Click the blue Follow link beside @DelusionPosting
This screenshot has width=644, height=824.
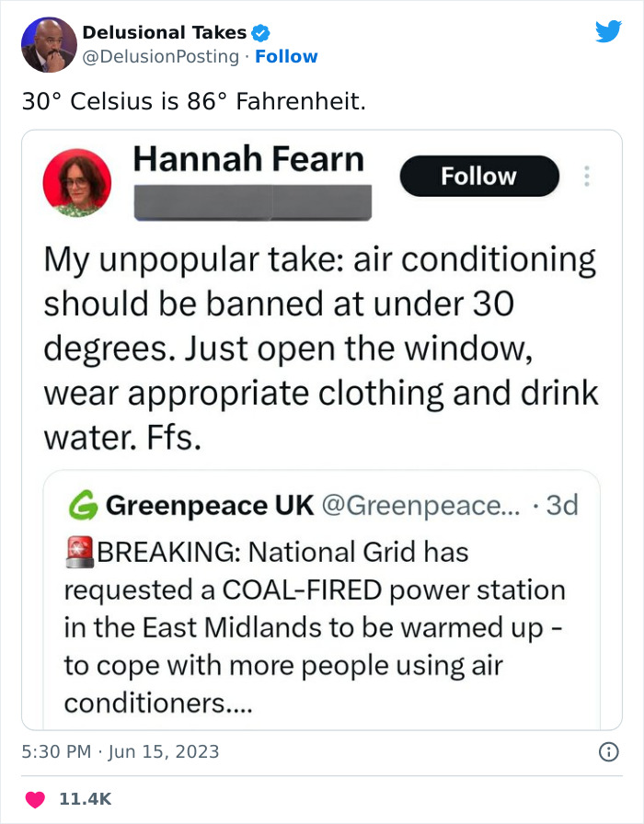286,57
